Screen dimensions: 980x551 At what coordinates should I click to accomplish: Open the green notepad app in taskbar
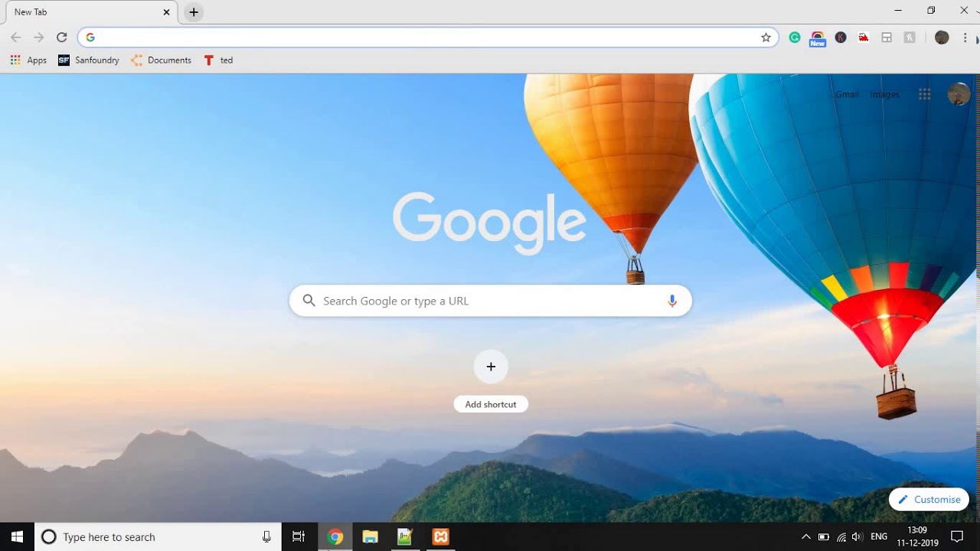point(405,536)
